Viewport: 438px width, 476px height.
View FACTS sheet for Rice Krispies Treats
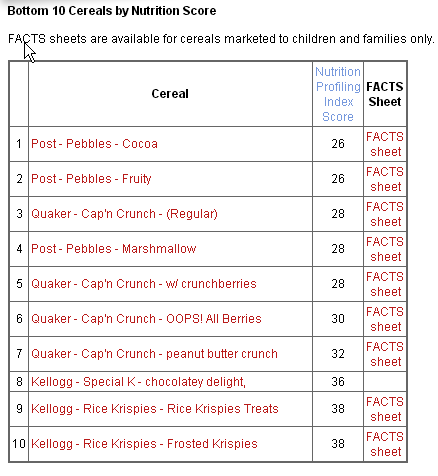(385, 409)
